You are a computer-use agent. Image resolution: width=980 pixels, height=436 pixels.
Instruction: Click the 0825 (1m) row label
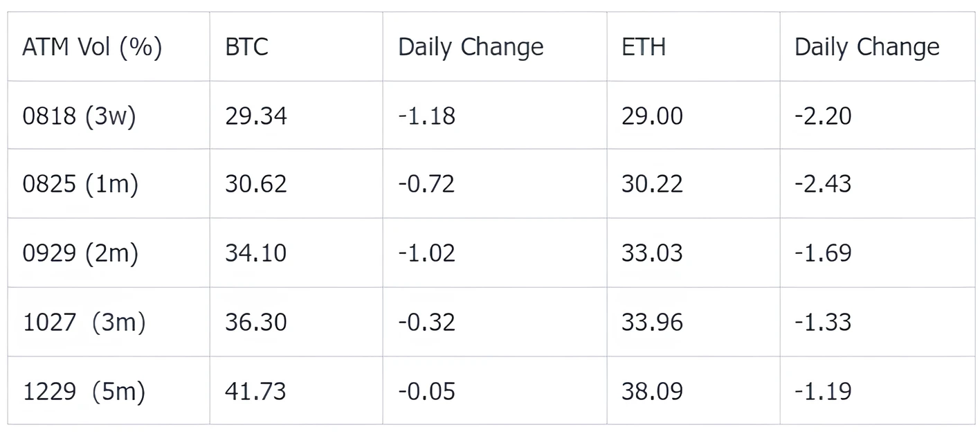click(80, 184)
